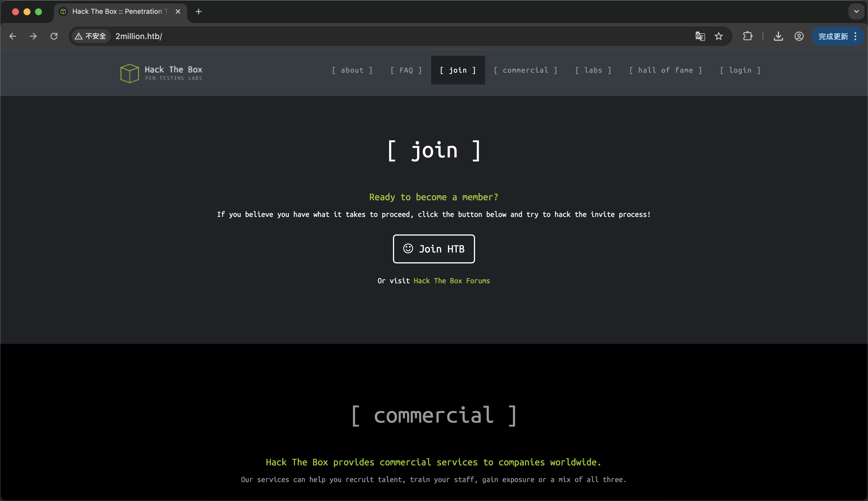The height and width of the screenshot is (501, 868).
Task: Reload the 2million.htb page
Action: click(x=54, y=36)
